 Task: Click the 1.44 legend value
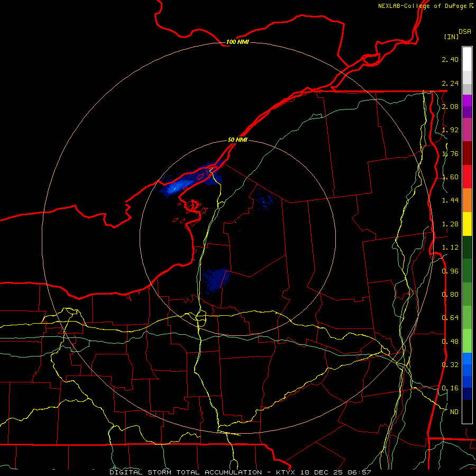pyautogui.click(x=450, y=200)
